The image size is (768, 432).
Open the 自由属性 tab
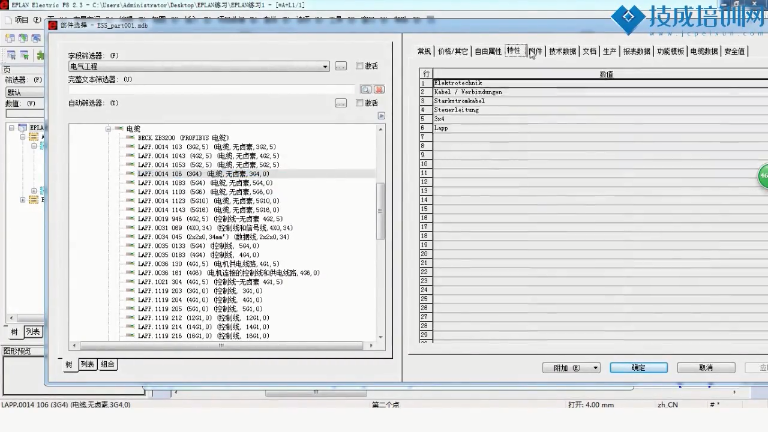tap(488, 51)
